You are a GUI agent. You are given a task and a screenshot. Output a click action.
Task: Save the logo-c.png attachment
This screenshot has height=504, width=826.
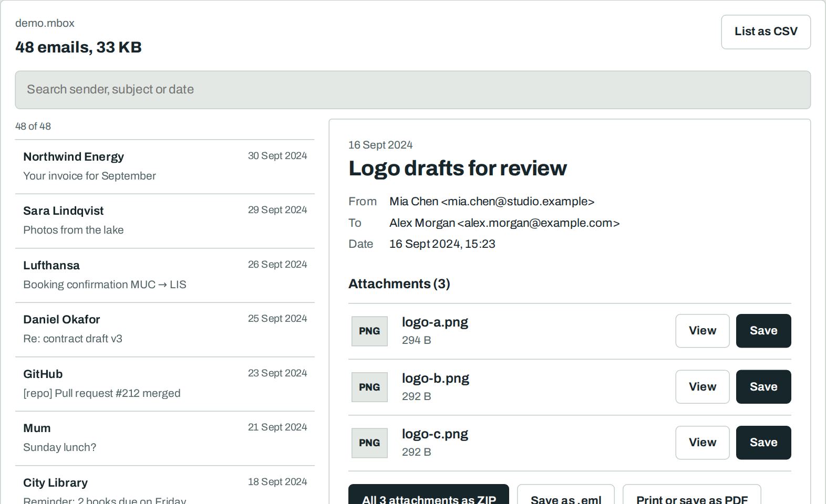click(763, 443)
